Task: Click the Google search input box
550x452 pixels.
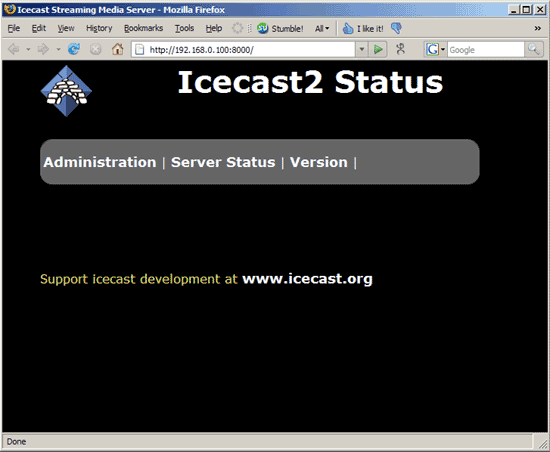Action: point(485,50)
